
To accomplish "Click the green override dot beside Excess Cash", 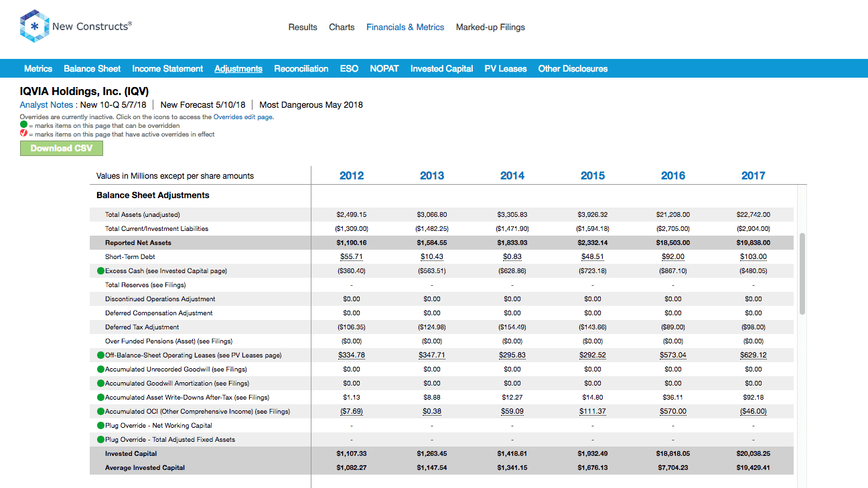I will 101,271.
